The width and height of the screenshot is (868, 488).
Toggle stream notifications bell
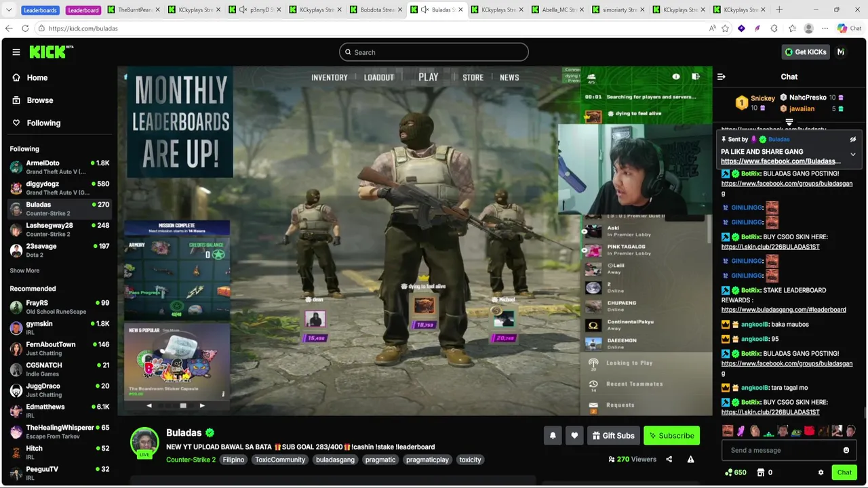click(x=553, y=436)
